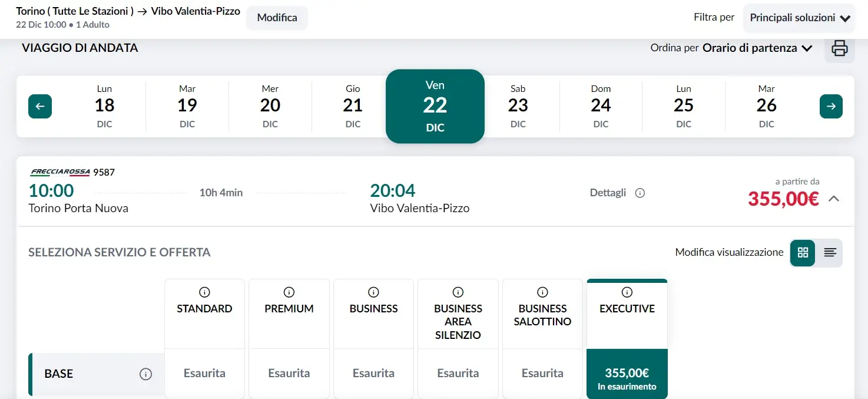Go to previous dates with left arrow
The image size is (868, 399).
tap(40, 107)
